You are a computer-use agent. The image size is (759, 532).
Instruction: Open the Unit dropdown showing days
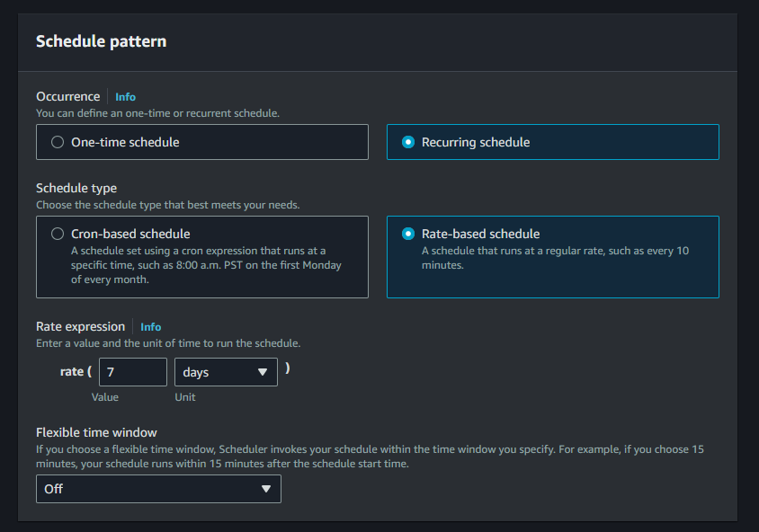pyautogui.click(x=226, y=371)
